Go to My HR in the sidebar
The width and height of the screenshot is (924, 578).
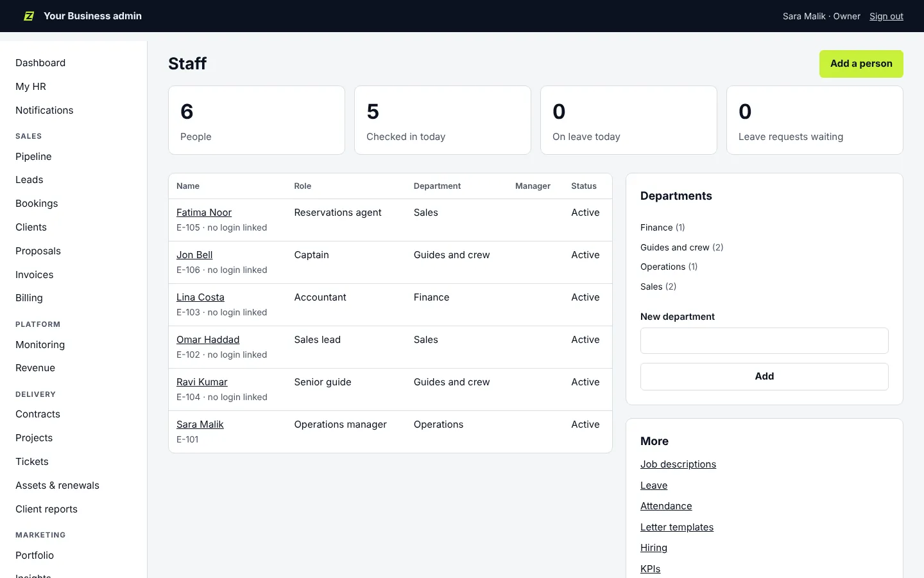point(31,87)
